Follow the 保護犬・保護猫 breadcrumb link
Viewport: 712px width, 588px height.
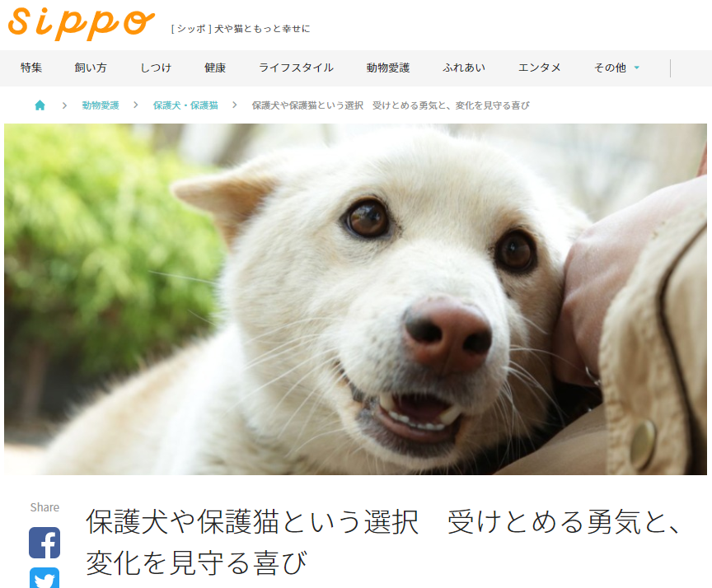[x=185, y=105]
